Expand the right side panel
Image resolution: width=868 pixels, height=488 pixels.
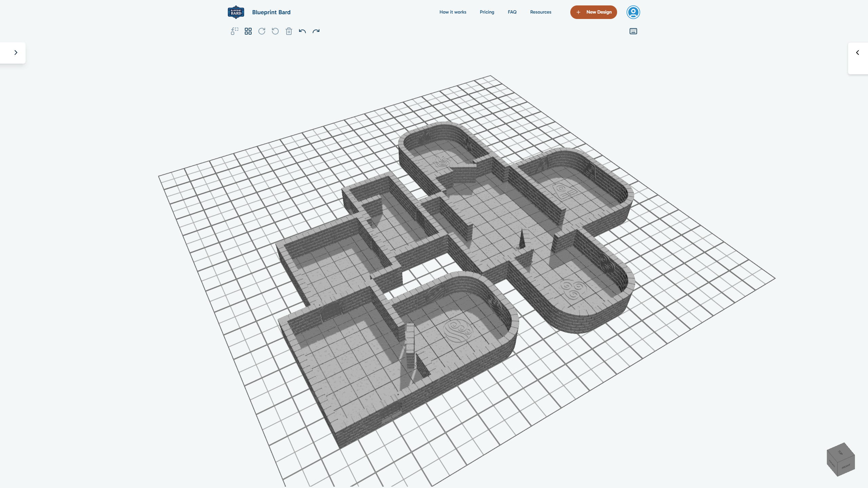(x=857, y=53)
